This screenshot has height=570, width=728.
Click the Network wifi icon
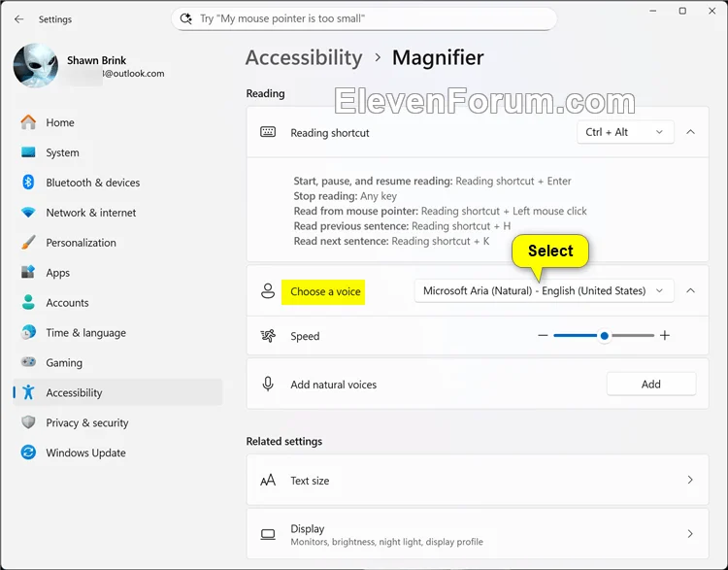28,213
